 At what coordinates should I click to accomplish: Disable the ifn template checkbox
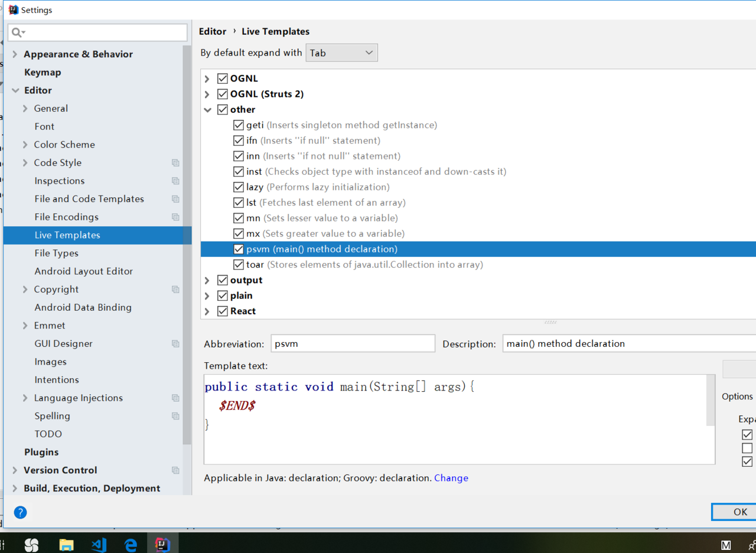pyautogui.click(x=239, y=141)
